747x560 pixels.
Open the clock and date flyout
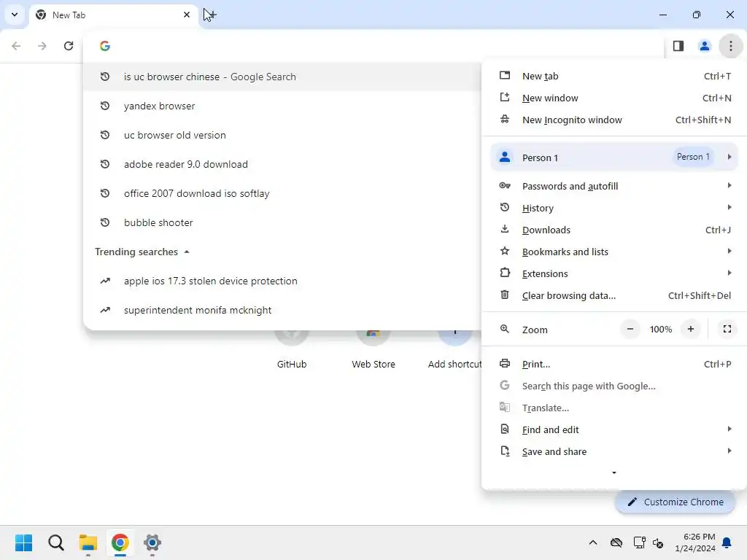(695, 542)
